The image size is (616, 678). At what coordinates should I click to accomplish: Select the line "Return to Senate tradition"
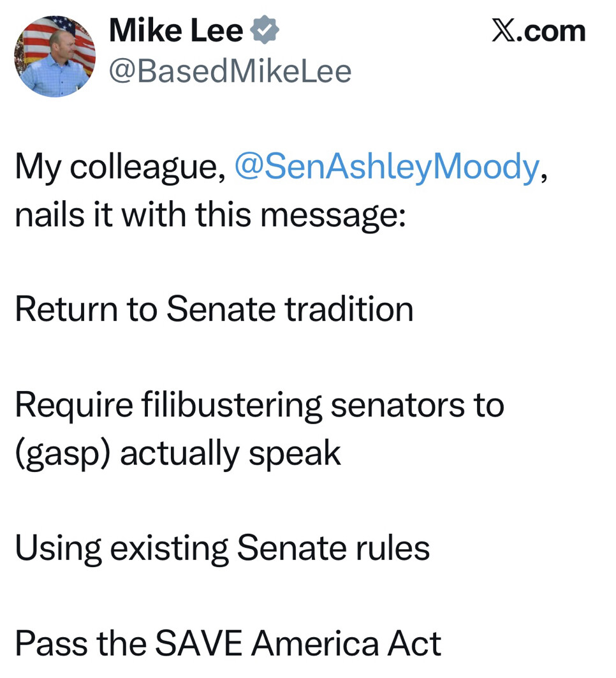214,309
